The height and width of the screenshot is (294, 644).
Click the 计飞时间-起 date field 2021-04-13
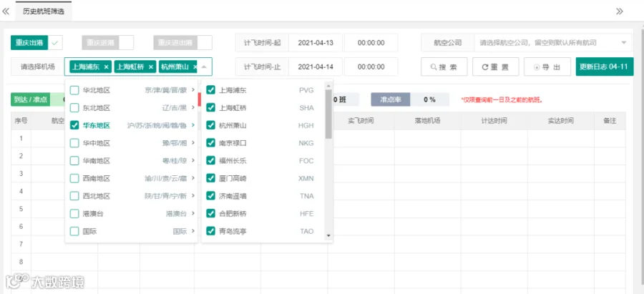[x=316, y=43]
